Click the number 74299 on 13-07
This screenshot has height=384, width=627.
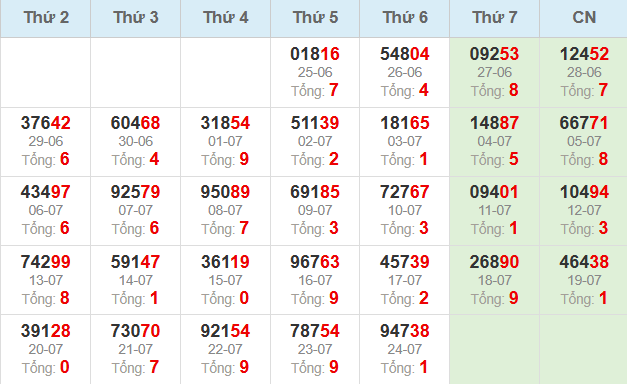tap(46, 262)
